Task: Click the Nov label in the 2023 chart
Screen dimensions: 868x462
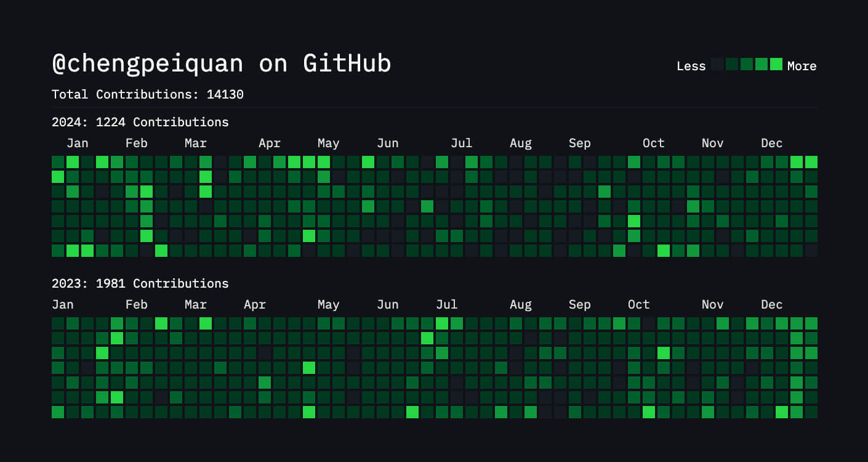Action: coord(713,304)
